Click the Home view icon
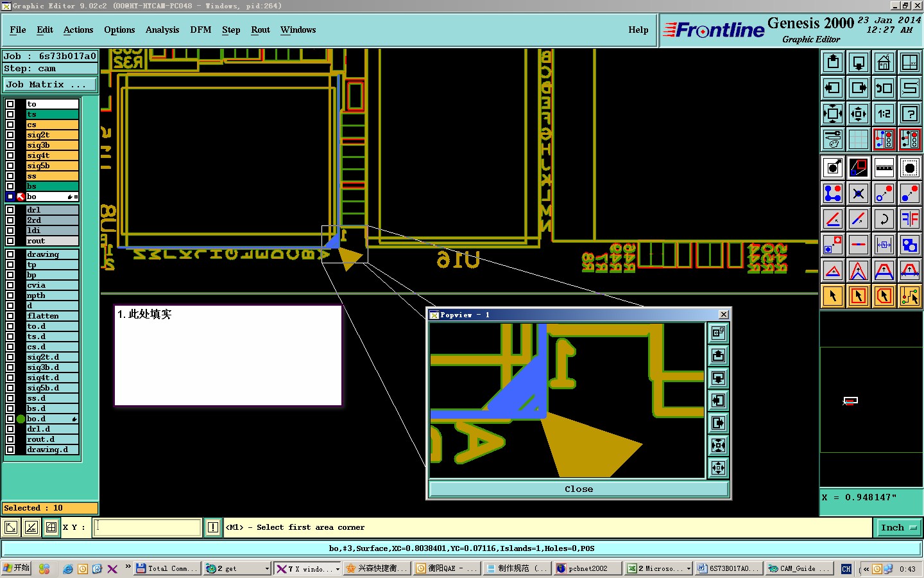Screen dimensions: 924x578 click(x=884, y=63)
